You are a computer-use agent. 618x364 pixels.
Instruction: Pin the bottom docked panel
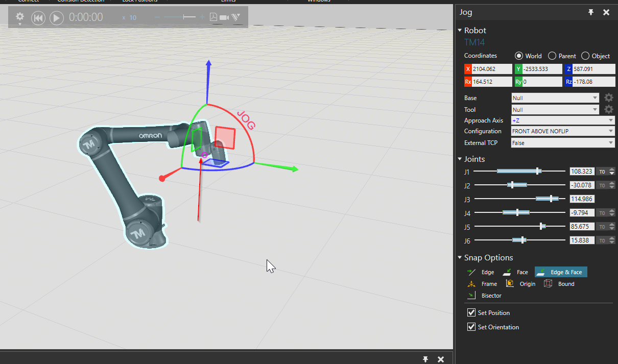coord(425,359)
